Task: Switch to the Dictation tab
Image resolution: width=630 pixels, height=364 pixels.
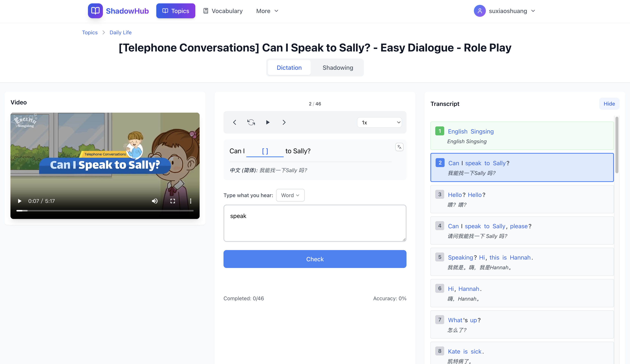Action: (289, 67)
